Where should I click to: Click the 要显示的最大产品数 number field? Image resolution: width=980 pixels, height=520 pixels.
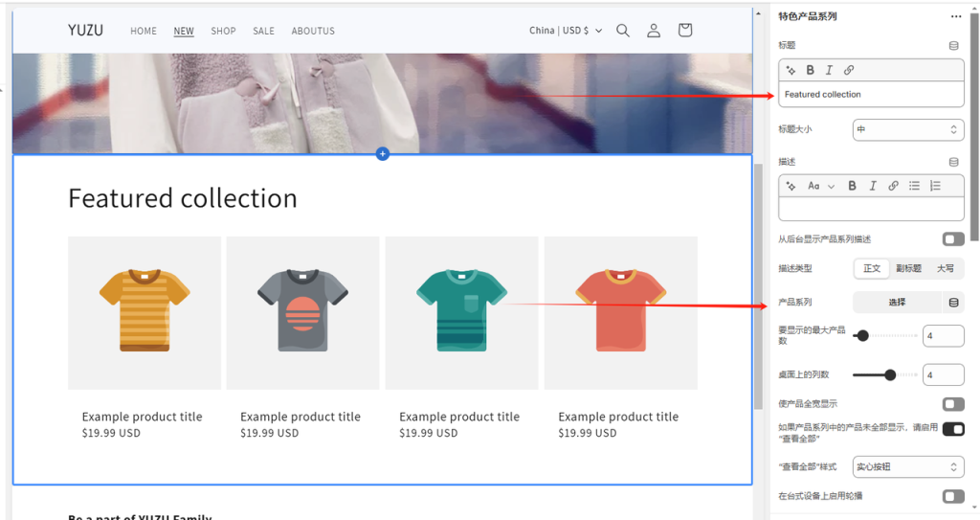pyautogui.click(x=943, y=336)
